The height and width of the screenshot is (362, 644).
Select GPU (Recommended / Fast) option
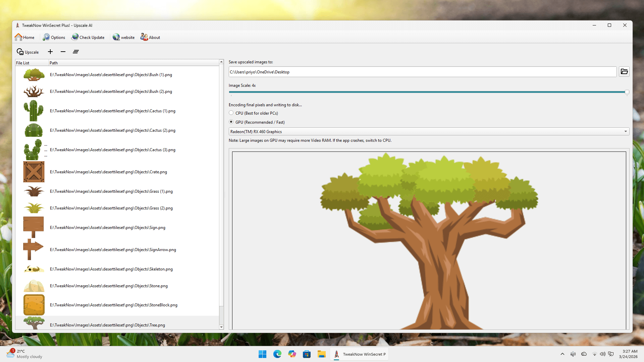tap(231, 122)
